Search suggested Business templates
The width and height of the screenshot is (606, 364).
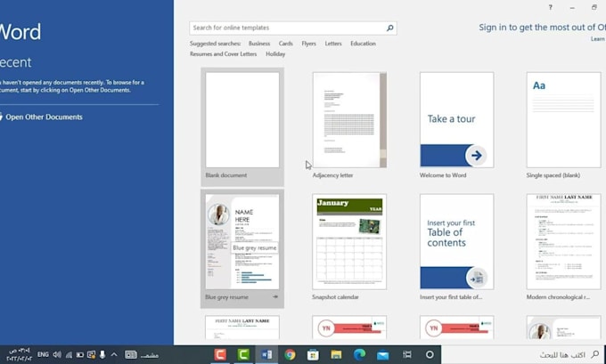(259, 44)
